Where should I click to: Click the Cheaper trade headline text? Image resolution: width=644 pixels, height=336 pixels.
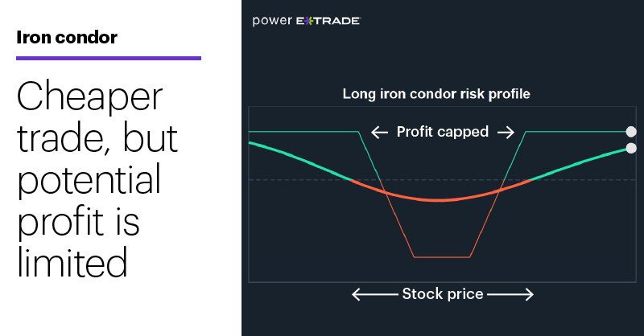coord(97,179)
